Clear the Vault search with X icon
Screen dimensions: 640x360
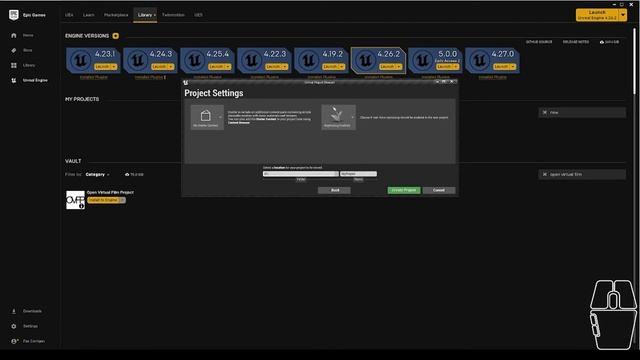coord(544,174)
